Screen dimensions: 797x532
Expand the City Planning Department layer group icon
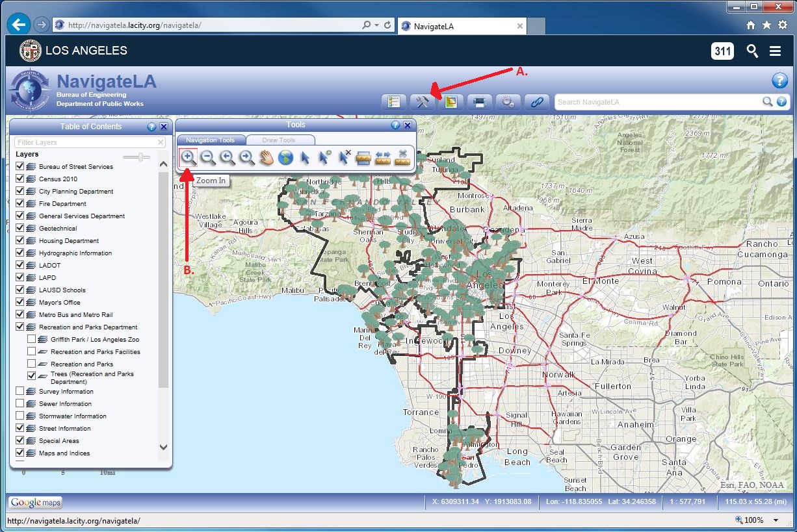31,191
